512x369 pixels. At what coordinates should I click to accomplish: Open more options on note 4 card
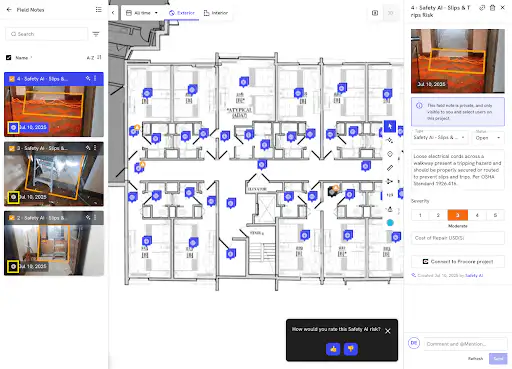[95, 78]
